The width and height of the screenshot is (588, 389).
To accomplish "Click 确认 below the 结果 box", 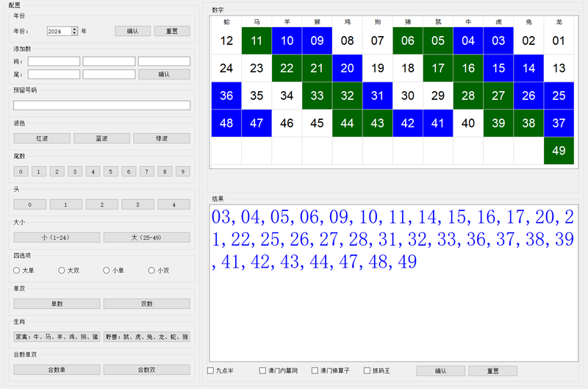I will tap(440, 371).
